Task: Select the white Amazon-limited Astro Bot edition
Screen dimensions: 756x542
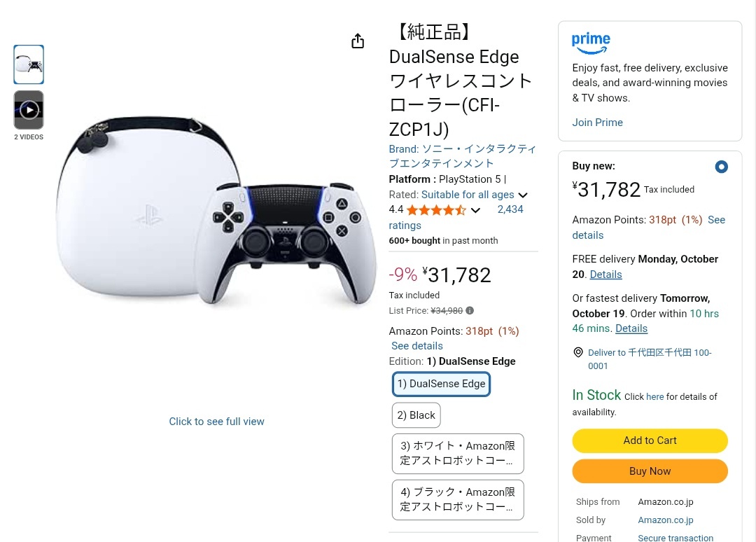Action: [x=458, y=453]
